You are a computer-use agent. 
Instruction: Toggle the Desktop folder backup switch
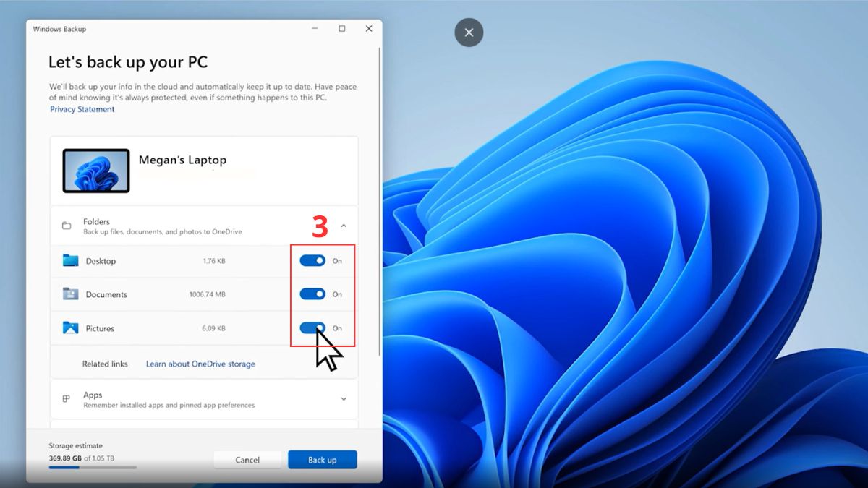[312, 261]
